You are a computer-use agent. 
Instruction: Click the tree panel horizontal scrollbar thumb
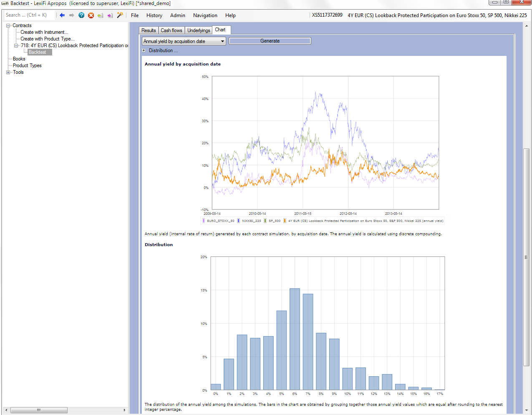point(39,410)
